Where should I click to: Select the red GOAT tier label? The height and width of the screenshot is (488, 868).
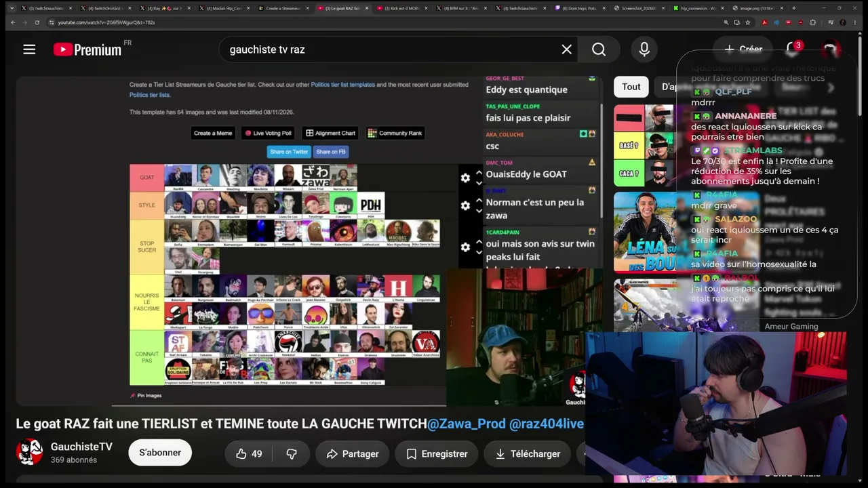pyautogui.click(x=147, y=178)
